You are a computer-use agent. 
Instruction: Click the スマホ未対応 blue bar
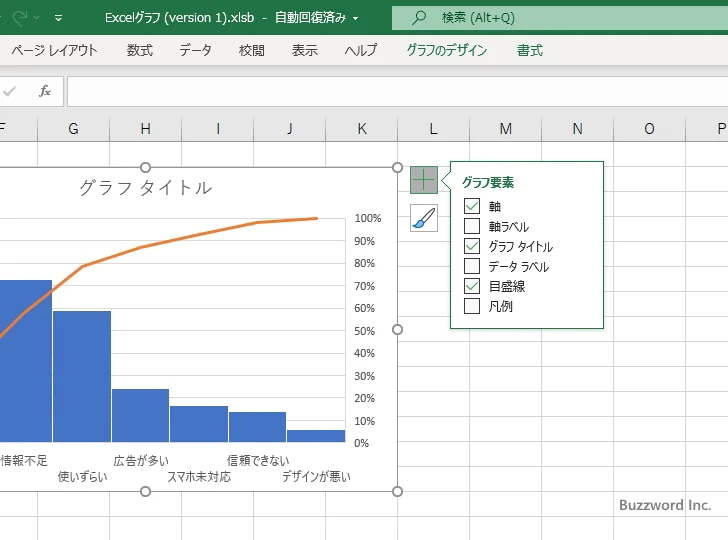[x=199, y=424]
